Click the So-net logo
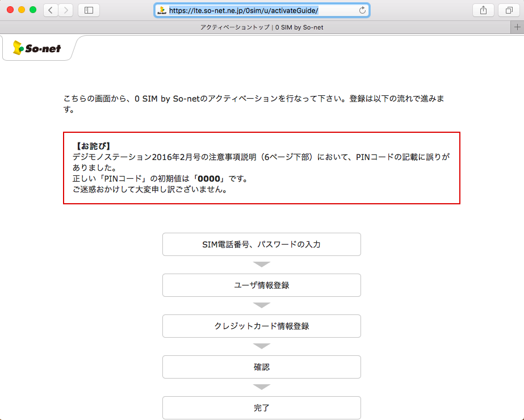 point(37,48)
